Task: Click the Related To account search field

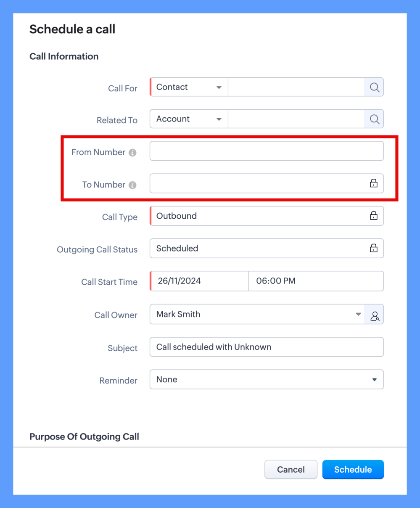Action: 296,119
